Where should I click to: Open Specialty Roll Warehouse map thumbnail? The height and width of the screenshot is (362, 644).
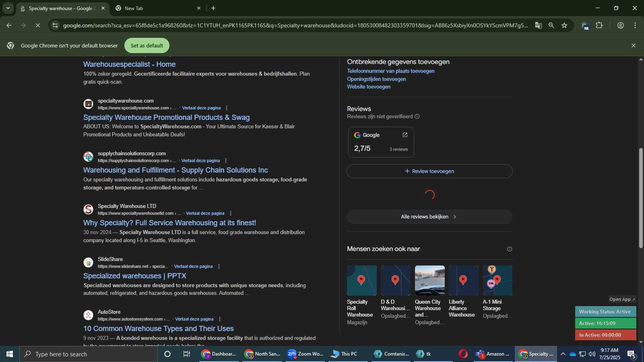[x=362, y=280]
